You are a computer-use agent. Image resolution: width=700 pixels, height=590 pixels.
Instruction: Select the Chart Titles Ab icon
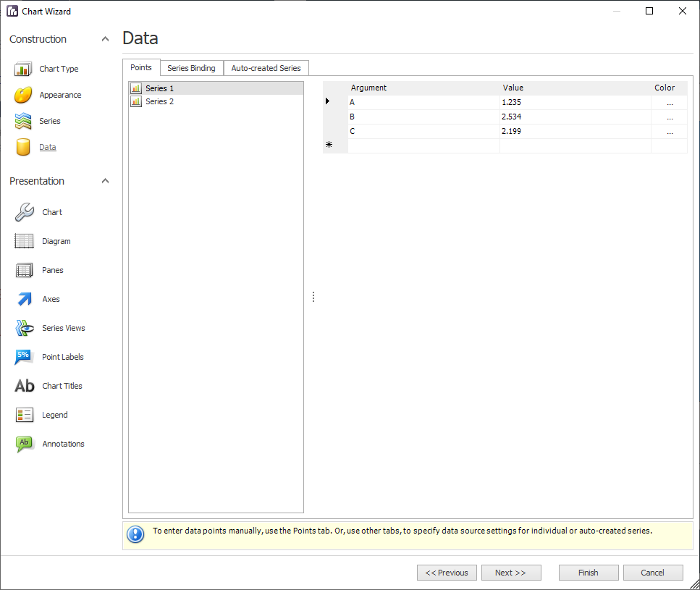pos(22,385)
